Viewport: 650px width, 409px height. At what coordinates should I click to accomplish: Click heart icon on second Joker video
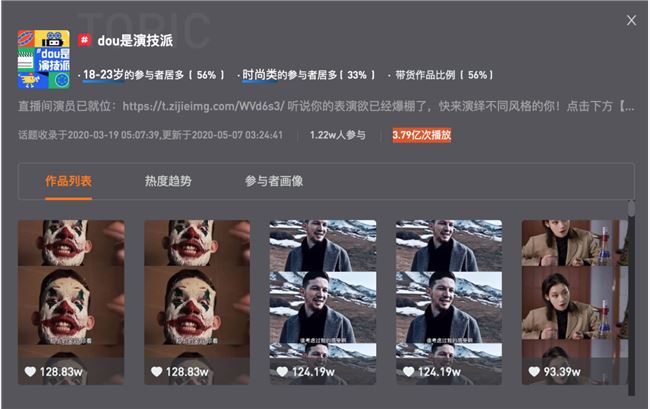(156, 371)
